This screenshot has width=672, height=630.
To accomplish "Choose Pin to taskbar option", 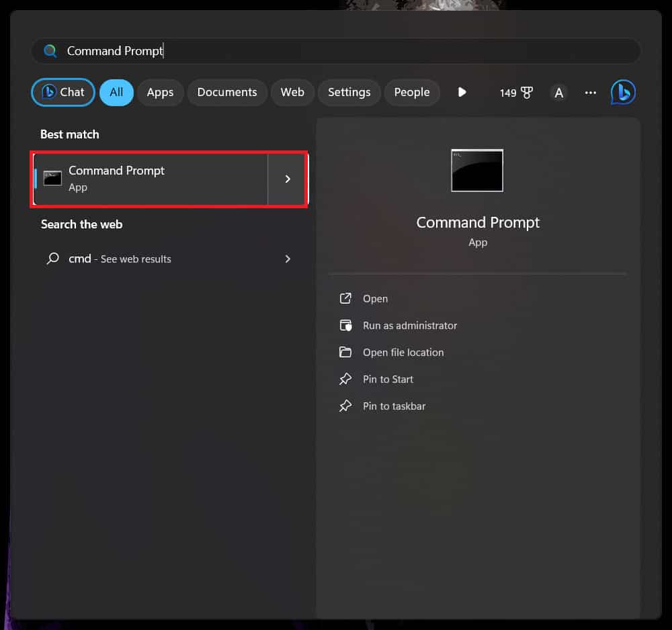I will [394, 406].
